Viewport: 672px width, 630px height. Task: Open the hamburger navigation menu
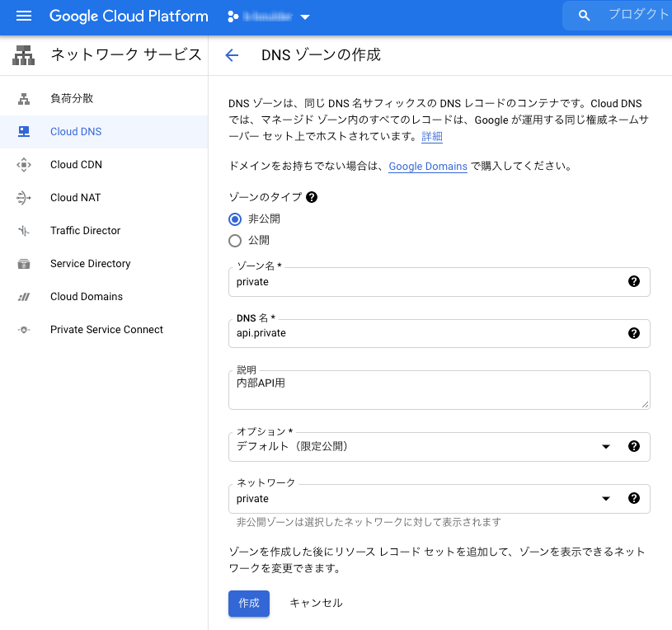pos(24,16)
